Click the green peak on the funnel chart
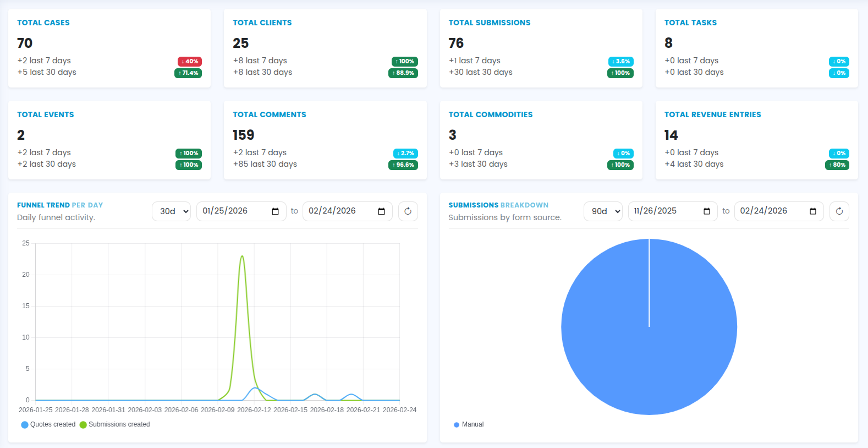 242,256
